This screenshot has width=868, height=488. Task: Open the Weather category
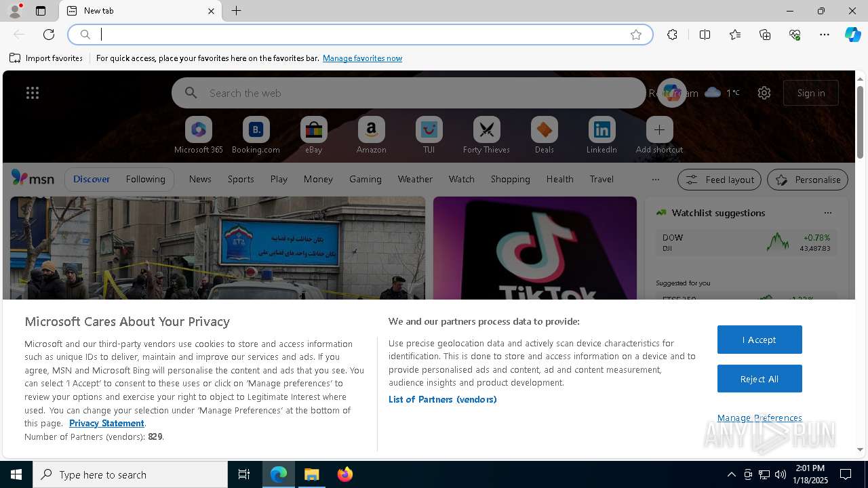415,179
